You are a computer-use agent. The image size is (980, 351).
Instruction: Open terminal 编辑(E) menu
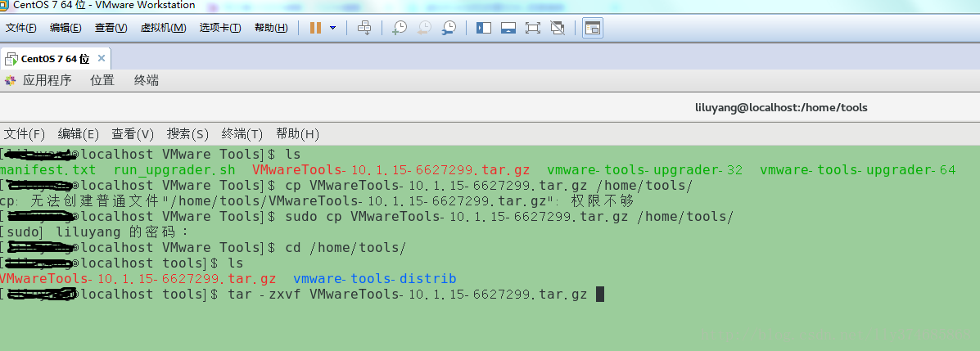point(78,133)
